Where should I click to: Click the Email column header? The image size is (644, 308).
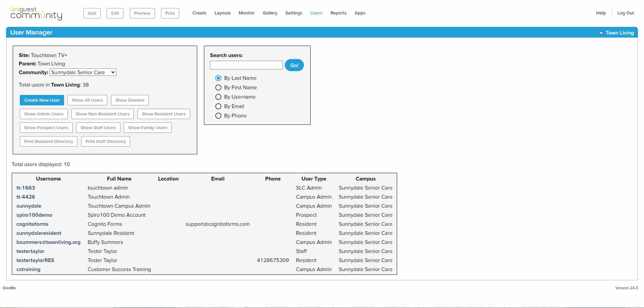point(218,179)
